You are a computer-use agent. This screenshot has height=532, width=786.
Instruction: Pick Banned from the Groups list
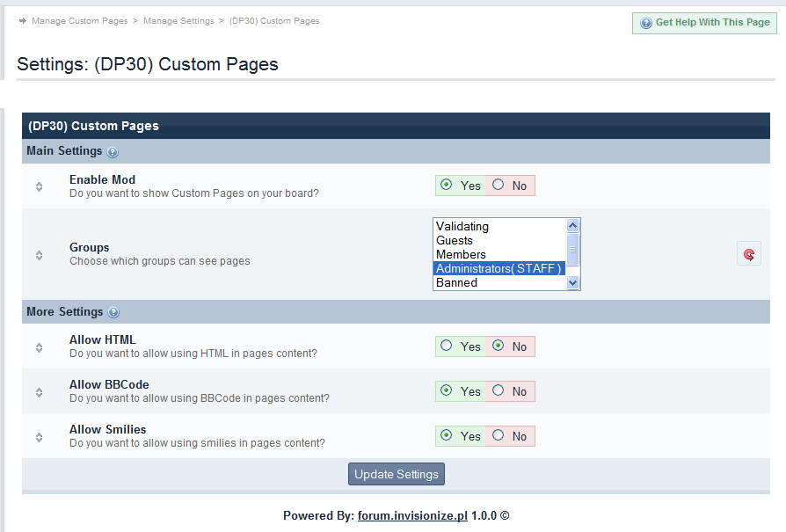point(456,283)
